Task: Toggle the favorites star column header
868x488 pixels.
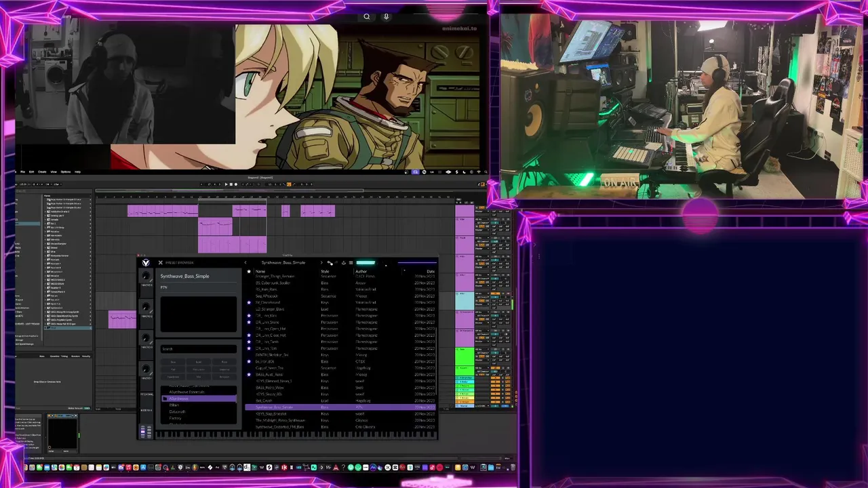Action: coord(249,271)
